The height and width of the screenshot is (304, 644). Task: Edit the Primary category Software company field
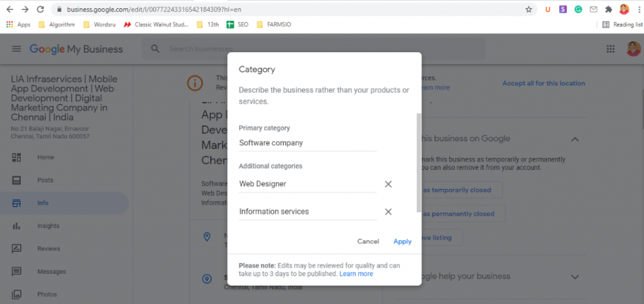[x=308, y=143]
